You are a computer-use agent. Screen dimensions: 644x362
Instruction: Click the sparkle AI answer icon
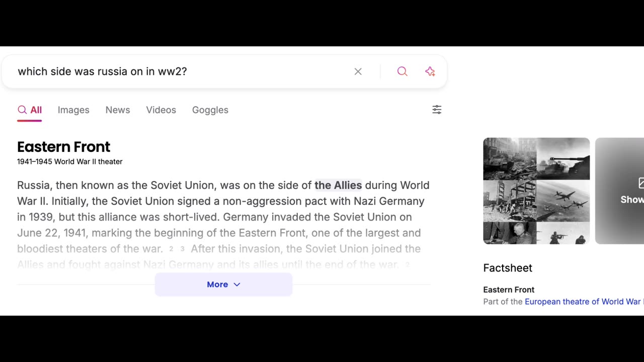point(430,71)
